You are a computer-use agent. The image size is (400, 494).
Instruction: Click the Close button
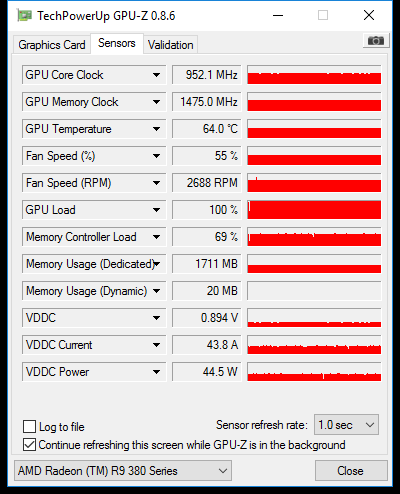click(x=351, y=471)
